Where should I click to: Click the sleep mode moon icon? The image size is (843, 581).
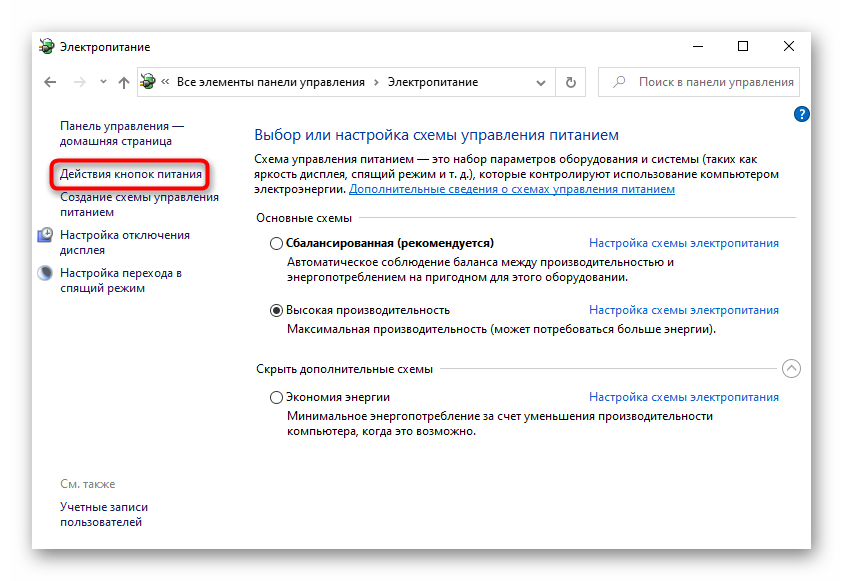46,273
